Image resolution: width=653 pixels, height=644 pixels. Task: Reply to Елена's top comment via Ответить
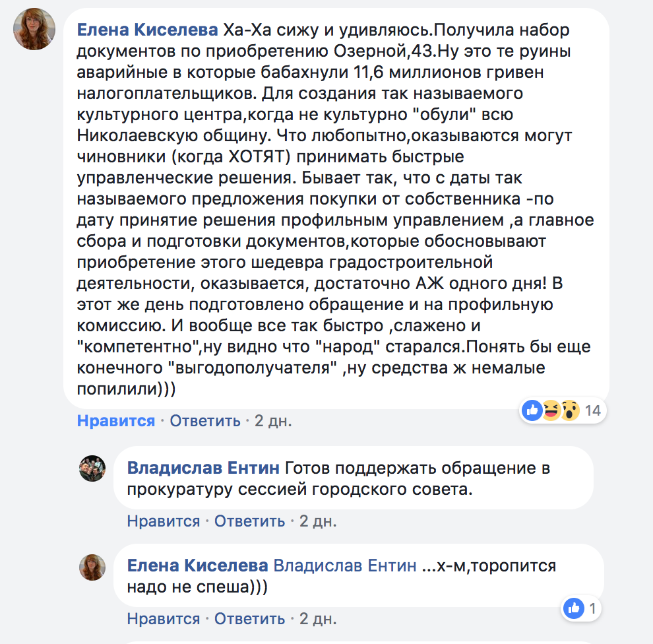[205, 420]
